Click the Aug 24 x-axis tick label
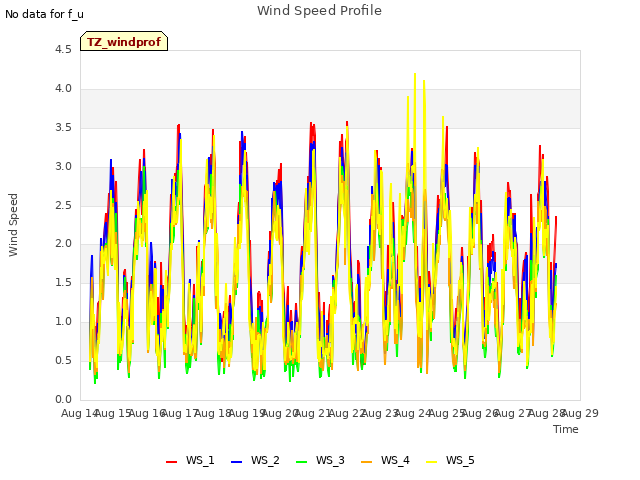The image size is (640, 480). pyautogui.click(x=413, y=413)
